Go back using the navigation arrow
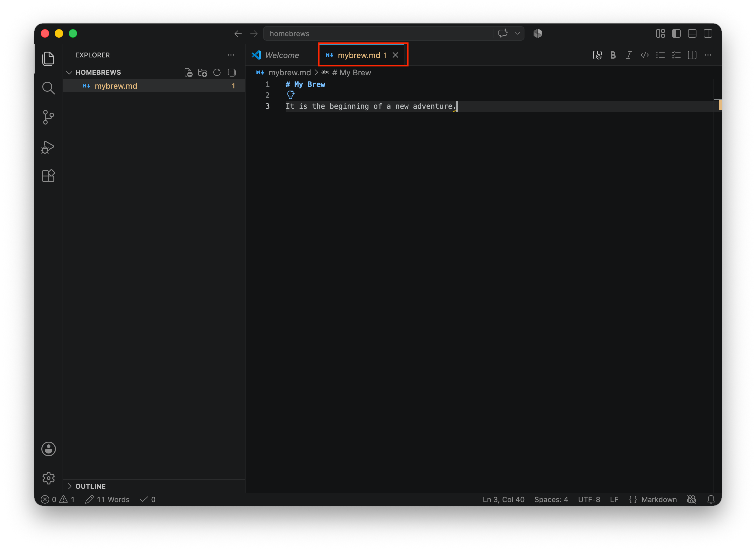756x551 pixels. tap(238, 34)
